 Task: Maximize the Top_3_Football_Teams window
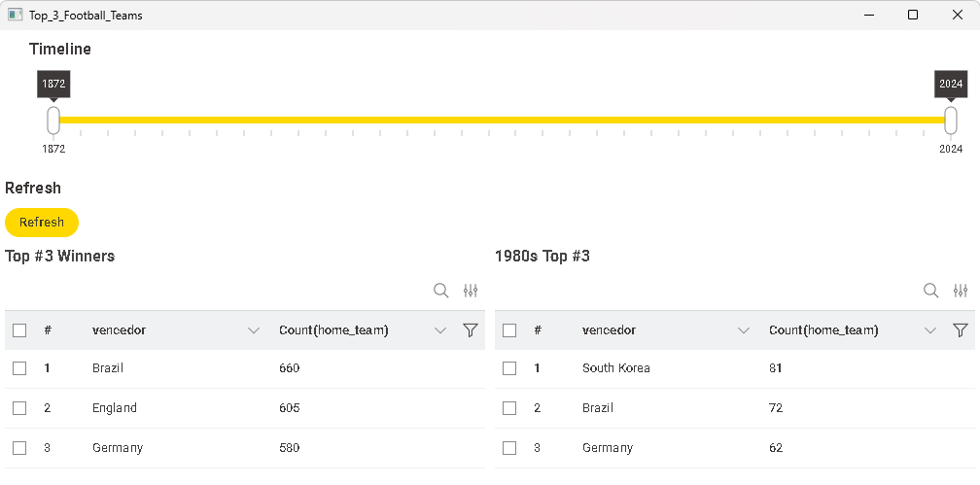tap(913, 15)
